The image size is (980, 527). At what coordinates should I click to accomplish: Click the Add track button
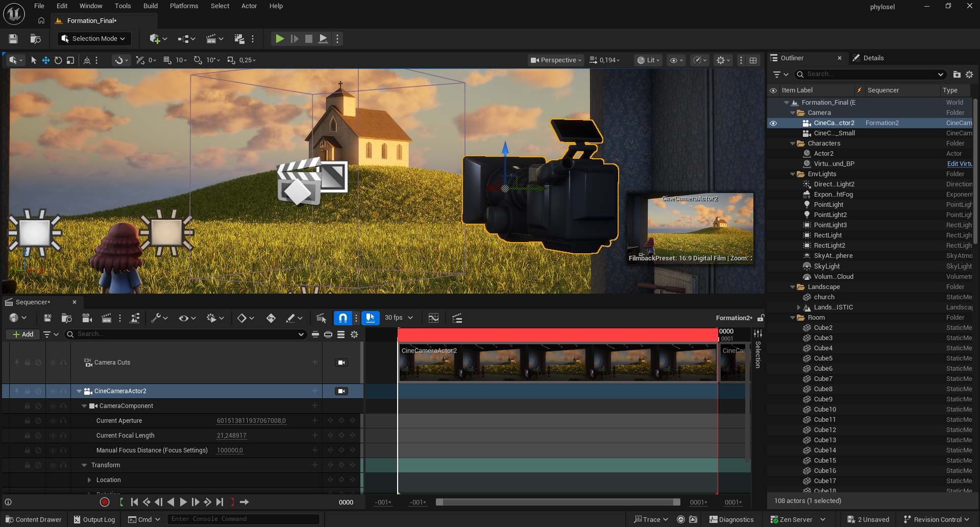[23, 334]
